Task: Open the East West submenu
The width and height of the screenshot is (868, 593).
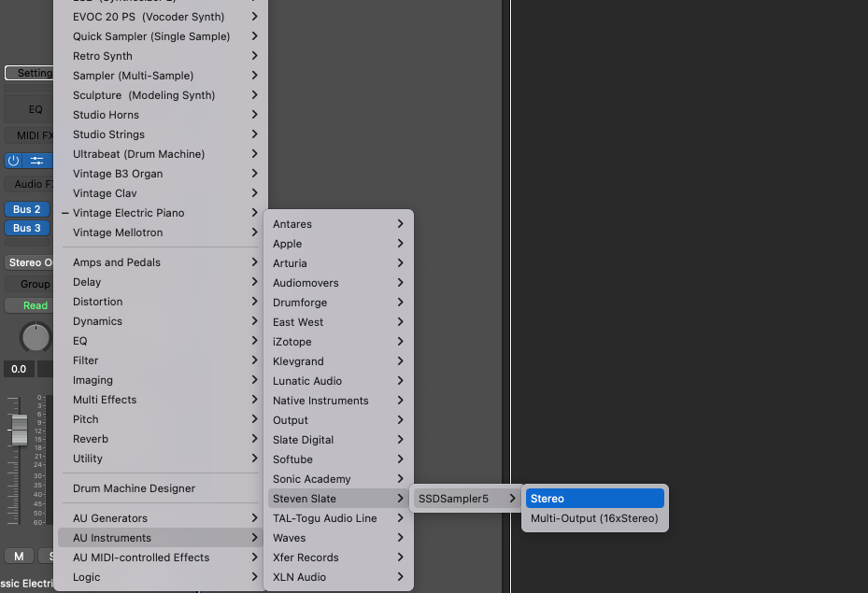Action: click(x=338, y=322)
